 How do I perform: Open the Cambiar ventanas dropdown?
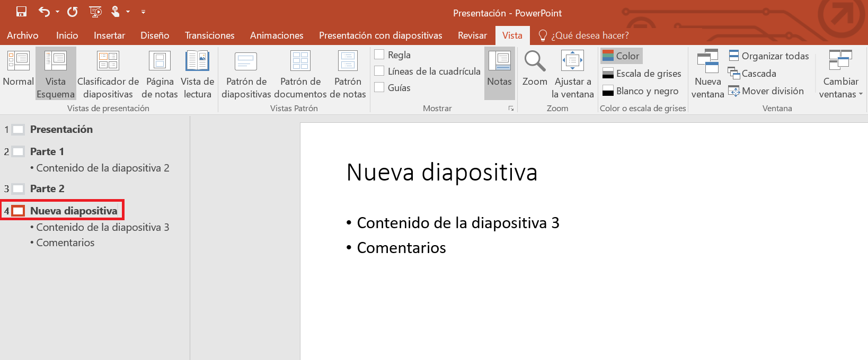[841, 73]
